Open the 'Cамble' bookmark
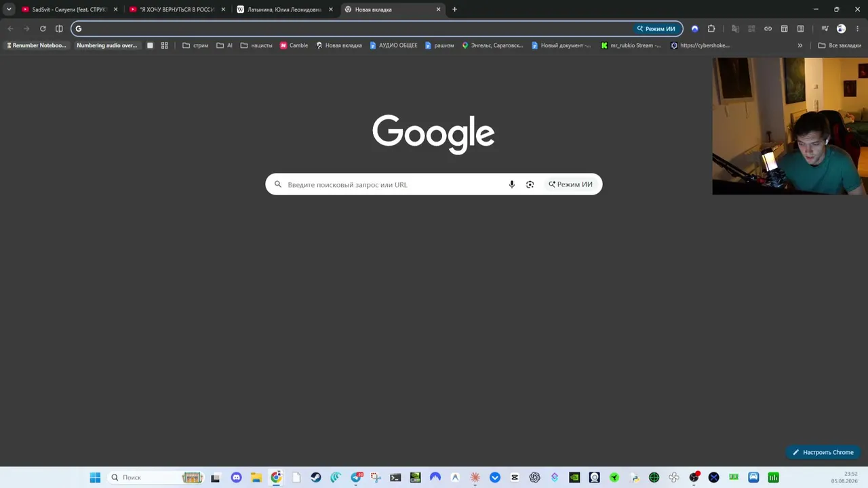The height and width of the screenshot is (488, 868). (x=294, y=45)
